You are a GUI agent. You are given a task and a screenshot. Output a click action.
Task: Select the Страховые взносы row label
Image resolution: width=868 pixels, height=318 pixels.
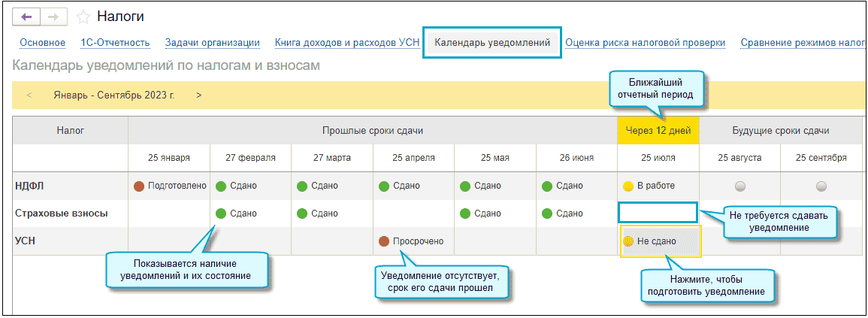coord(62,214)
